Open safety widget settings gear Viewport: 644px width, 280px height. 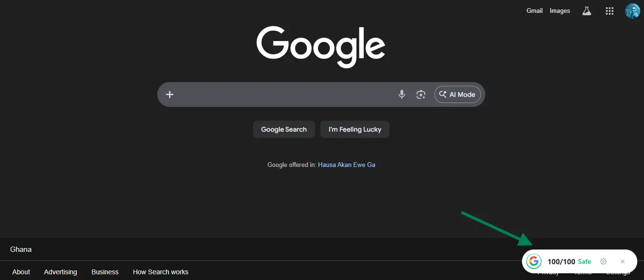[x=603, y=261]
